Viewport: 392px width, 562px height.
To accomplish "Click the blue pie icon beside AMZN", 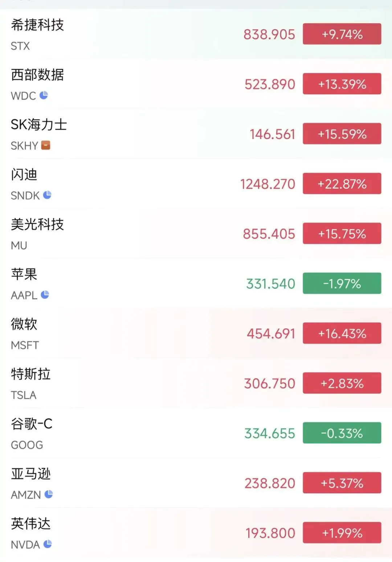I will pos(49,494).
